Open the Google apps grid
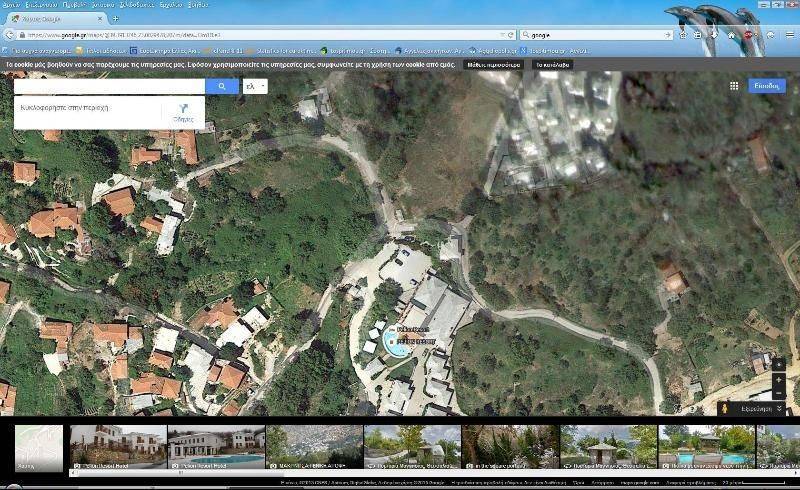This screenshot has height=490, width=800. click(734, 86)
